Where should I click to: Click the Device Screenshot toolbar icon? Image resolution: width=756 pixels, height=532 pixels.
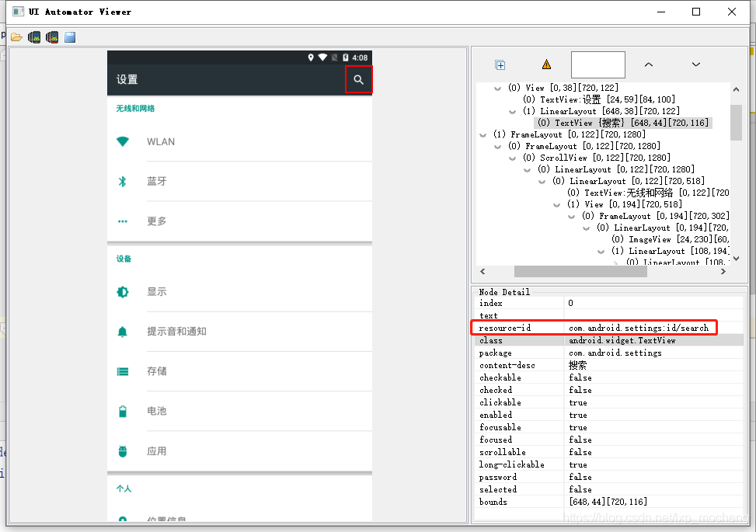point(34,37)
